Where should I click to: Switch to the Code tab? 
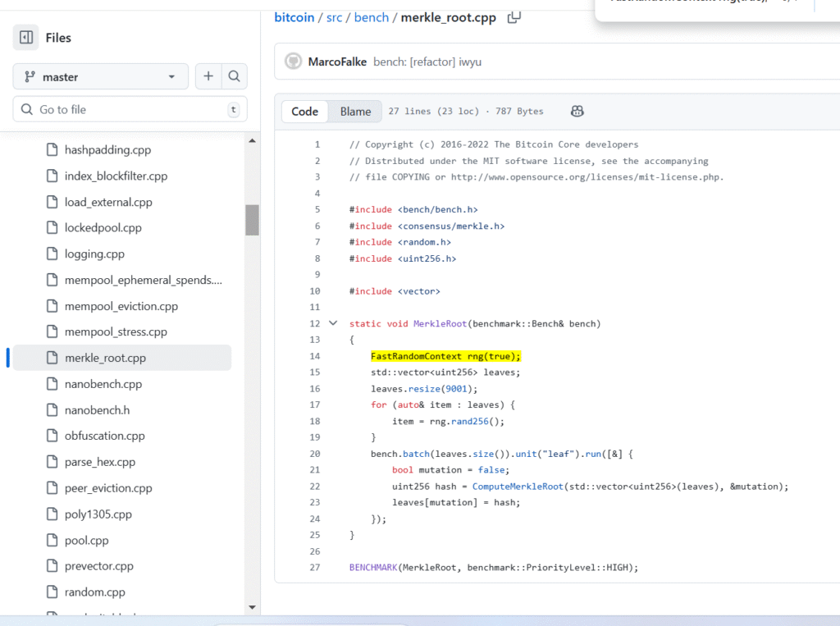pos(305,112)
